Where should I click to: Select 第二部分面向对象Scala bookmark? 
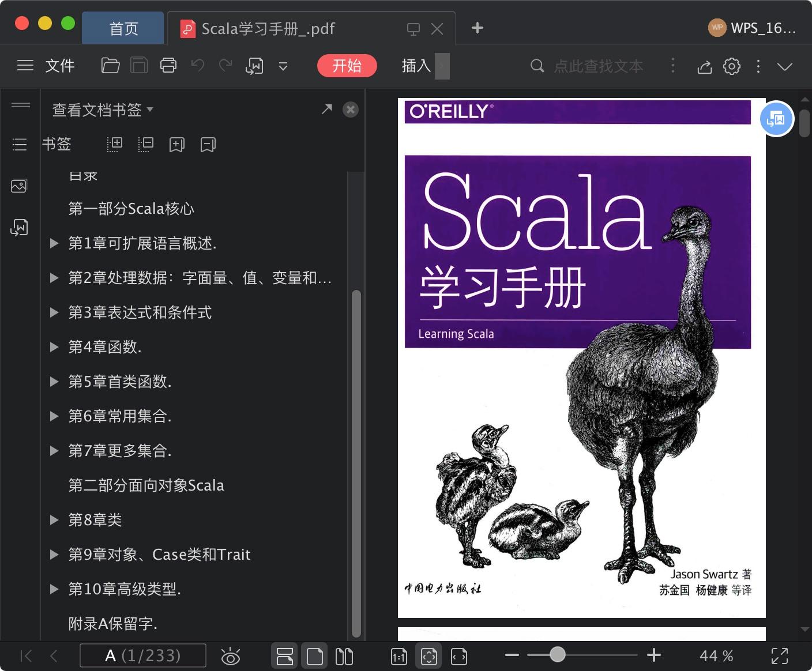[146, 485]
